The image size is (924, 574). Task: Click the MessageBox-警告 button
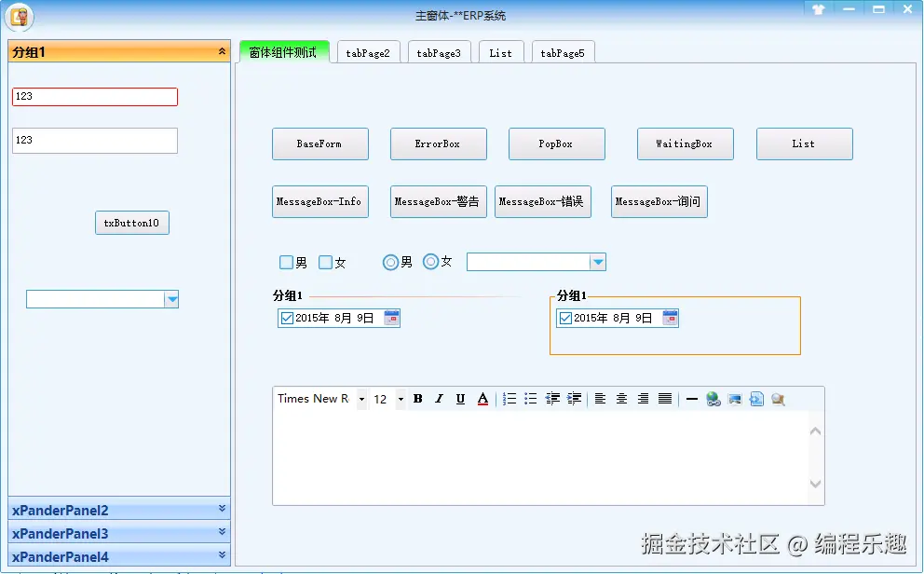[439, 201]
